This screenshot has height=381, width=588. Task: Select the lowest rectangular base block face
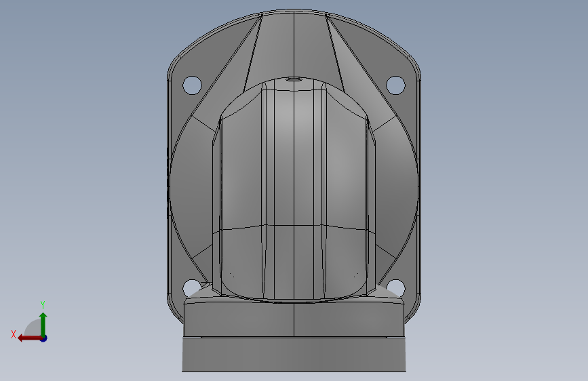point(294,355)
